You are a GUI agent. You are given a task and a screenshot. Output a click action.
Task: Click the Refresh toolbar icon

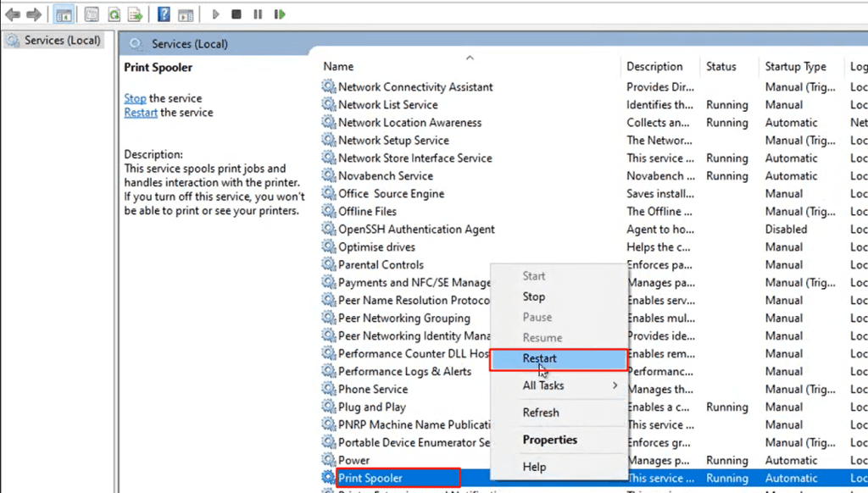113,14
